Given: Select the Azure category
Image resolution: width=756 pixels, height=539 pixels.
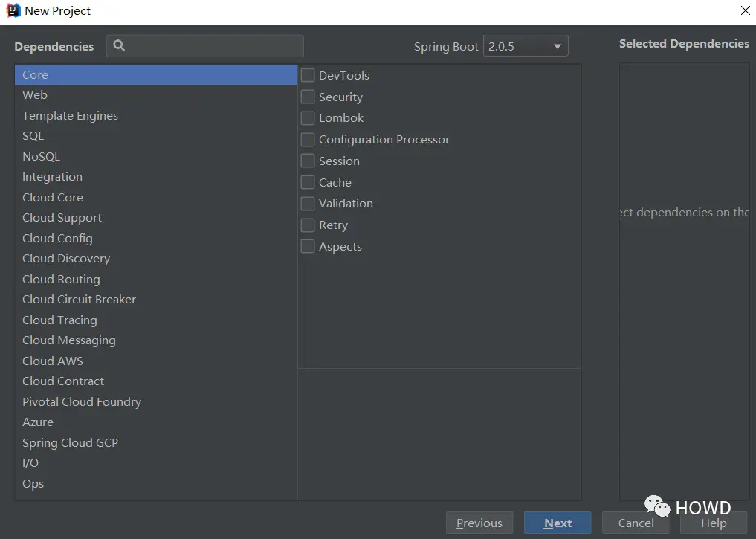Looking at the screenshot, I should (x=156, y=422).
